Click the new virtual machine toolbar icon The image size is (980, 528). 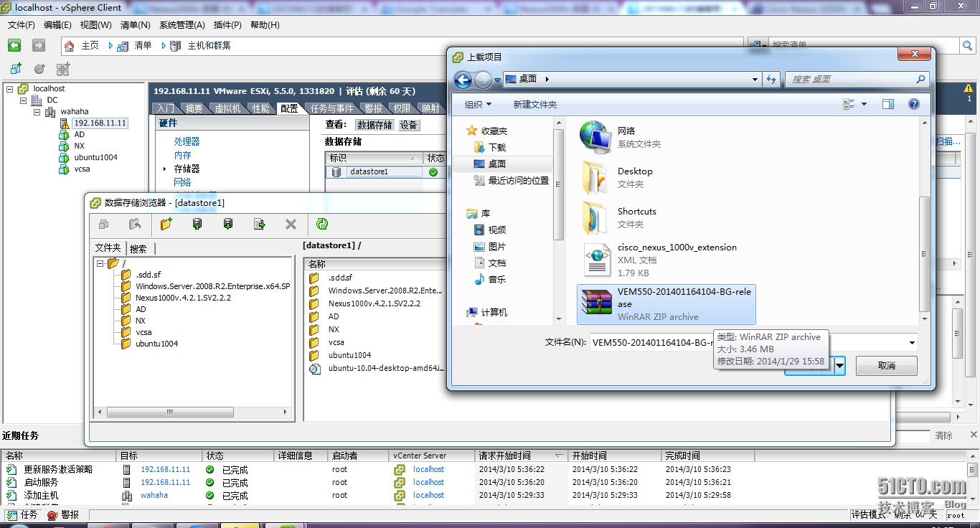coord(16,69)
